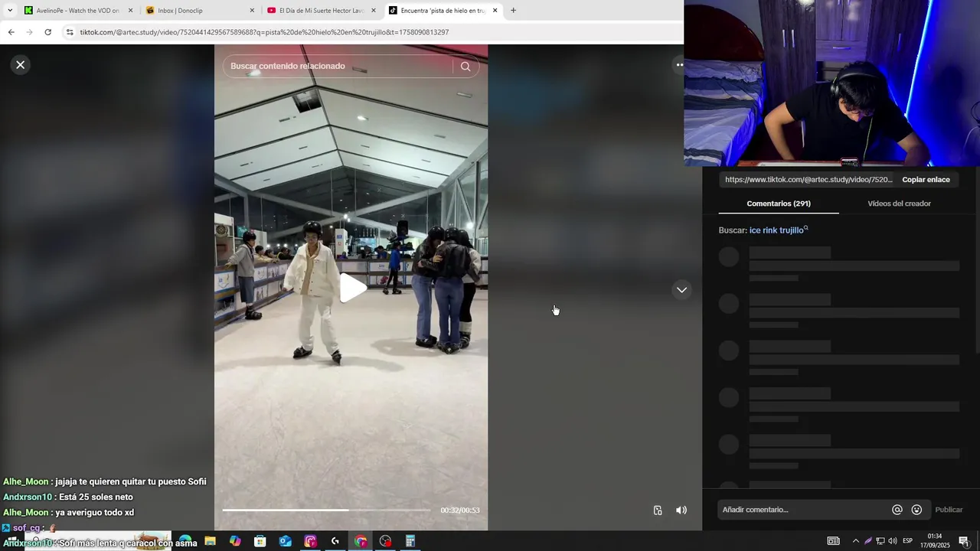This screenshot has width=980, height=551.
Task: Open 'ice rink trujillo' search suggestion
Action: tap(779, 230)
